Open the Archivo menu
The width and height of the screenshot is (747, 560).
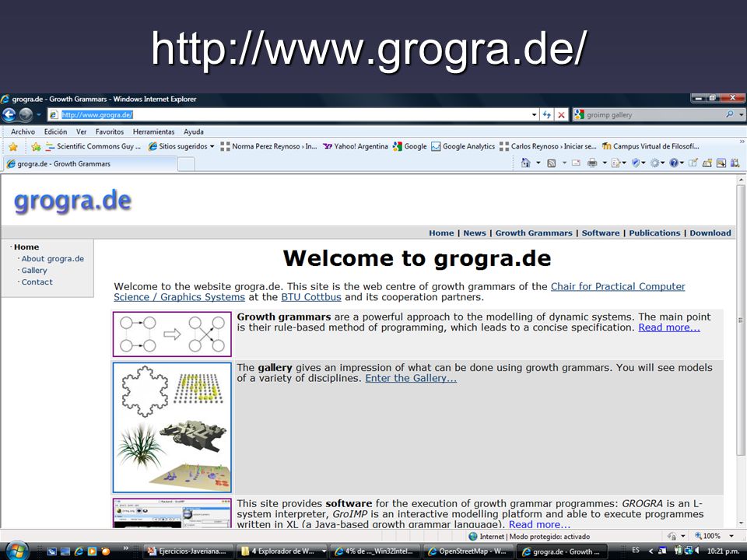pyautogui.click(x=23, y=132)
